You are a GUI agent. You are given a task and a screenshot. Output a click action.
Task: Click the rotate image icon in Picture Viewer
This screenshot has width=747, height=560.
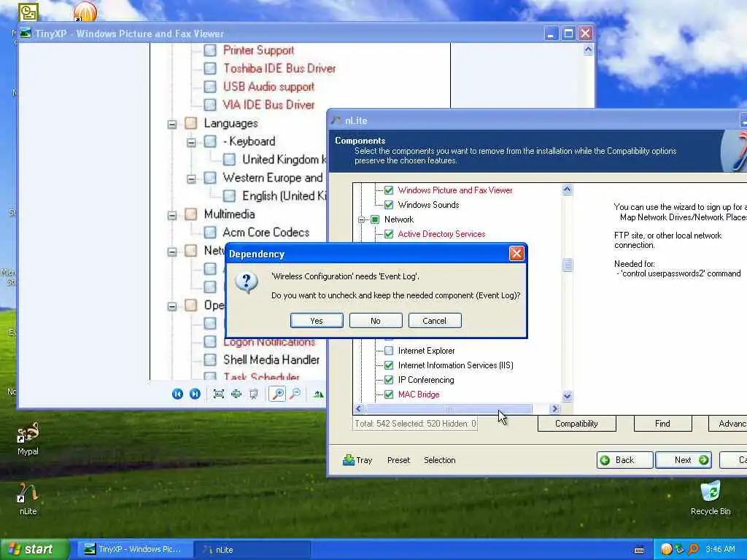[x=318, y=394]
